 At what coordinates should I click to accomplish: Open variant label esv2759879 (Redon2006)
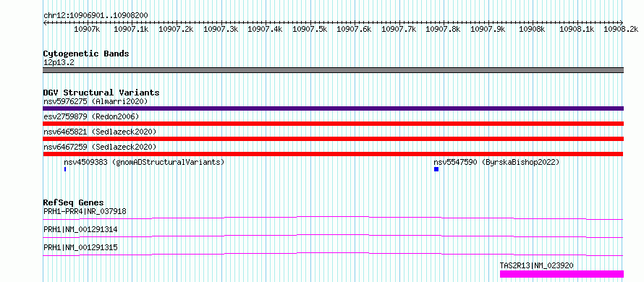(x=91, y=116)
